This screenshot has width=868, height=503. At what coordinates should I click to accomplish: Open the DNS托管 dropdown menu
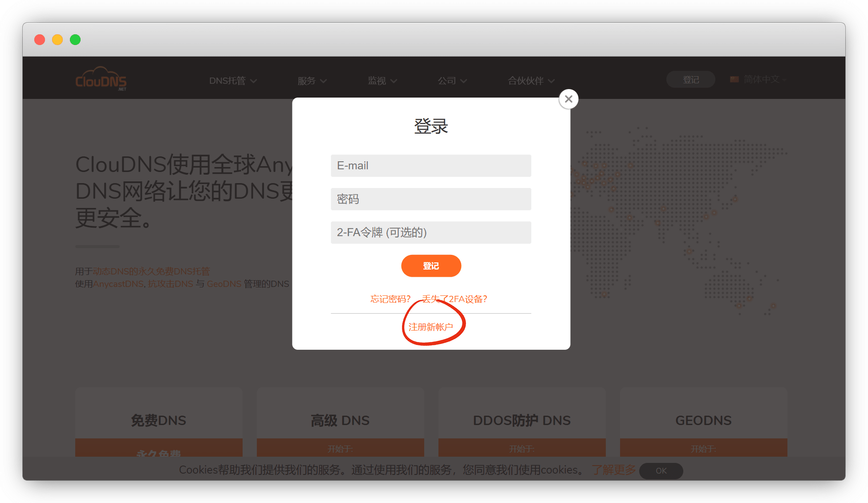coord(233,81)
